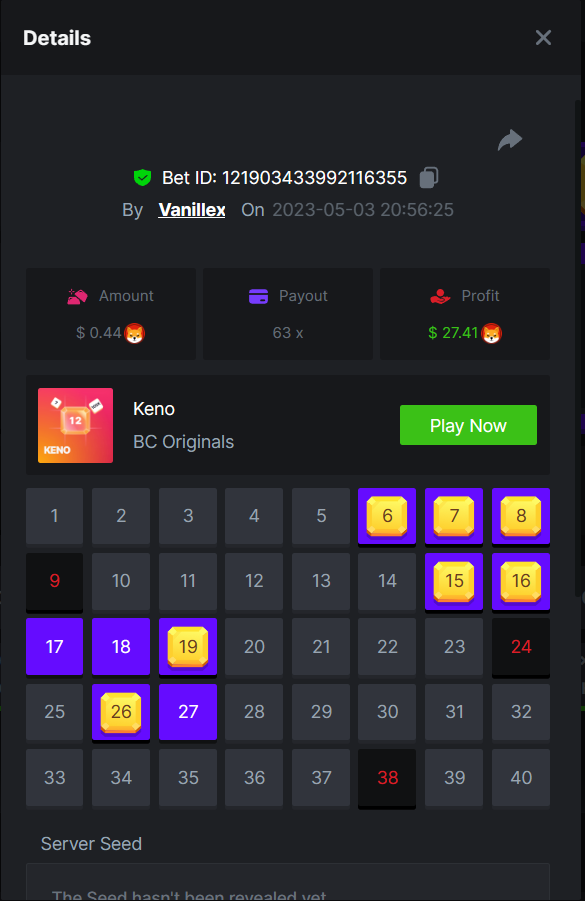Image resolution: width=585 pixels, height=901 pixels.
Task: Select purple tile number 27
Action: 188,711
